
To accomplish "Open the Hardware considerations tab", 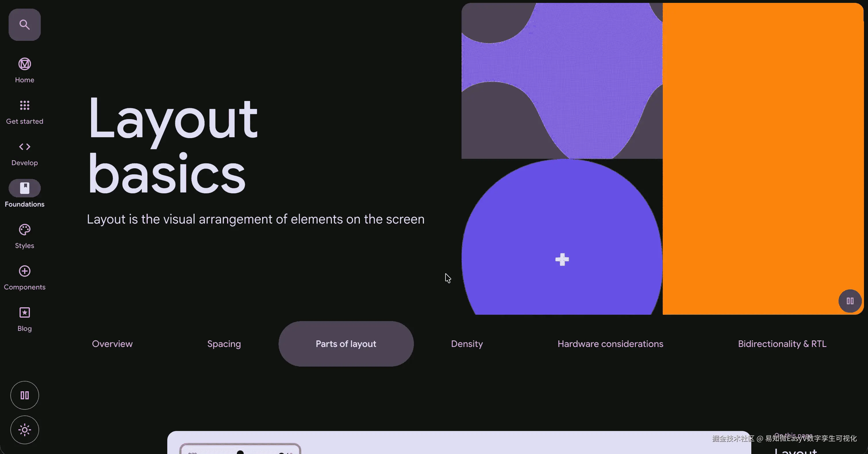I will (610, 344).
